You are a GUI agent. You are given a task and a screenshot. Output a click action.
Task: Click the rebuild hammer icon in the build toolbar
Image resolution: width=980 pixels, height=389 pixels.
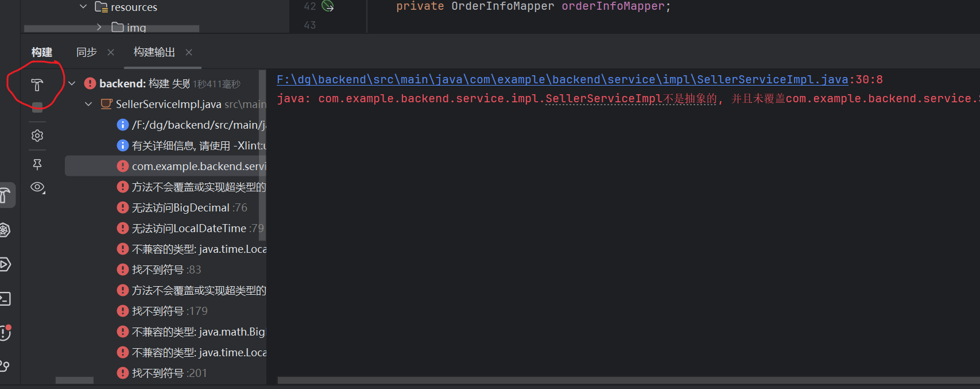click(37, 85)
